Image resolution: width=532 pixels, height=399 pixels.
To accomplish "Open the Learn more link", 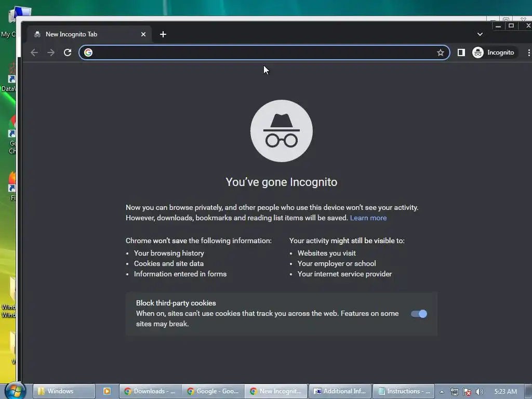I will point(368,218).
